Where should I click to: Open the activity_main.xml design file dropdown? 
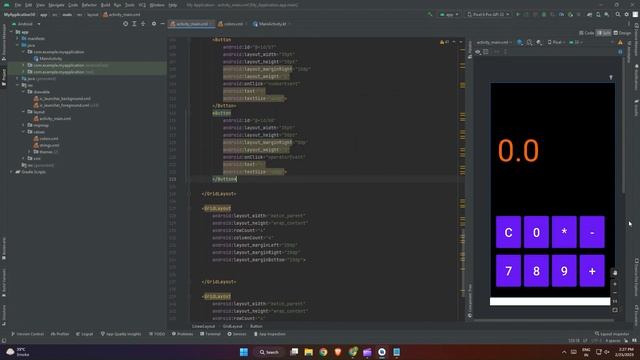click(494, 42)
